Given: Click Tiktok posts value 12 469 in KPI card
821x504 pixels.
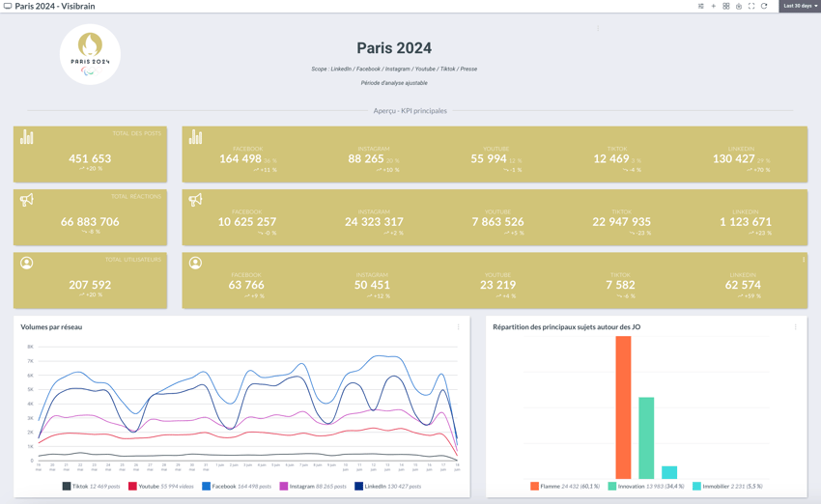Looking at the screenshot, I should (611, 158).
